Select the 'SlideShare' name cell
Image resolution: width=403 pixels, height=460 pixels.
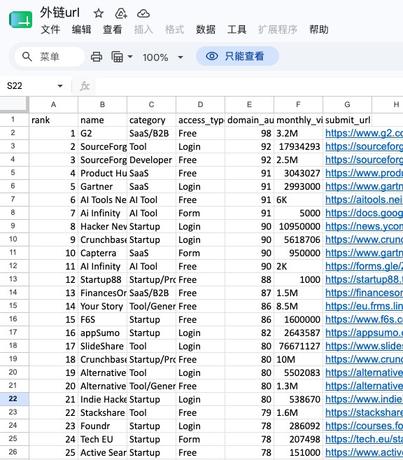(102, 346)
